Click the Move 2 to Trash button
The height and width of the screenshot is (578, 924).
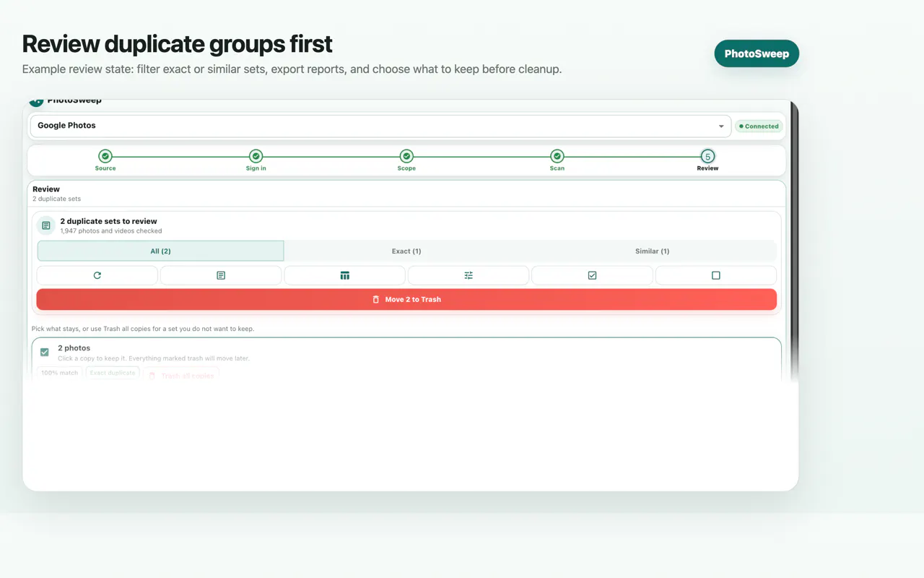[x=406, y=299]
